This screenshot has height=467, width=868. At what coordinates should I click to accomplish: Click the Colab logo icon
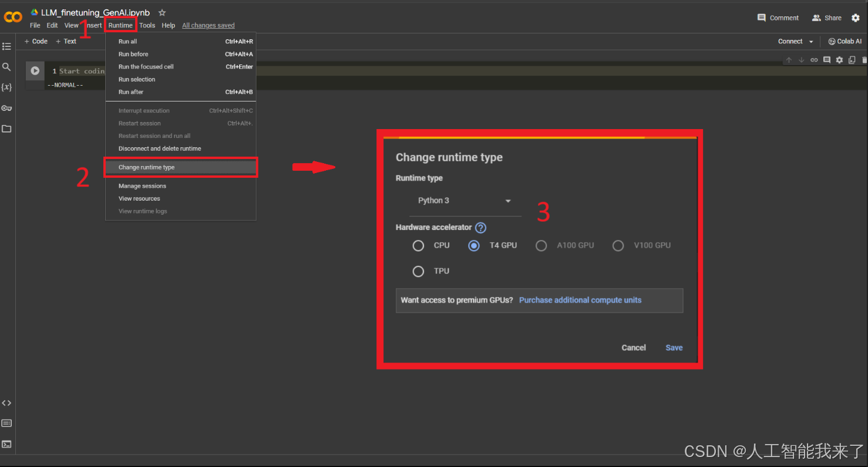click(13, 17)
